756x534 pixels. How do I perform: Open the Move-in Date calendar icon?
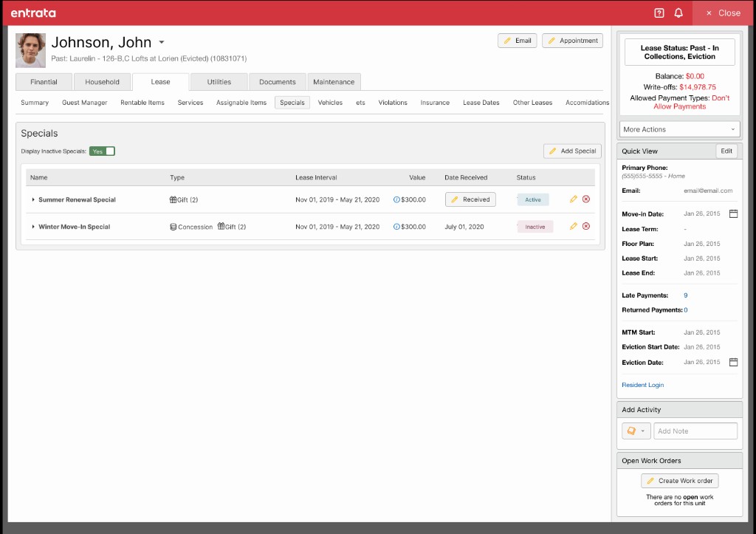(x=733, y=213)
